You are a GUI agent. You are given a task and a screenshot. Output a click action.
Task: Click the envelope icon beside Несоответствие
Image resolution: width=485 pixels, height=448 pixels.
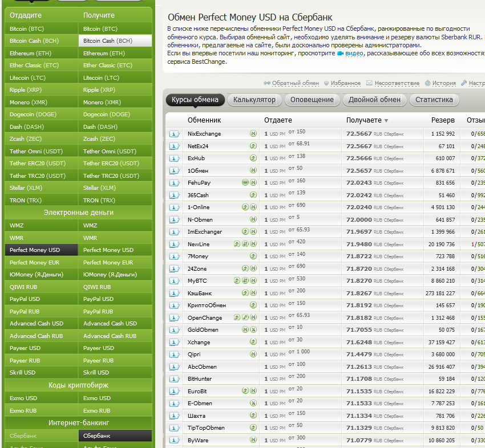click(x=369, y=83)
